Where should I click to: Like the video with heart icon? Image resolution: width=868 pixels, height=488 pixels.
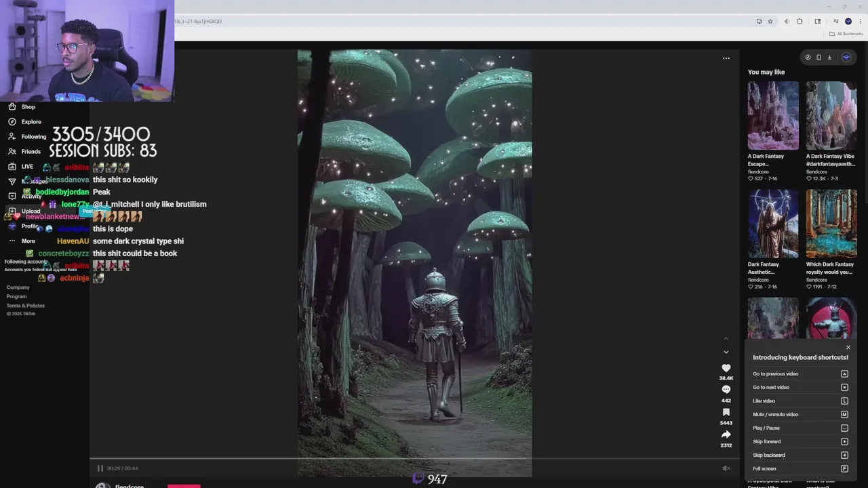pos(726,368)
